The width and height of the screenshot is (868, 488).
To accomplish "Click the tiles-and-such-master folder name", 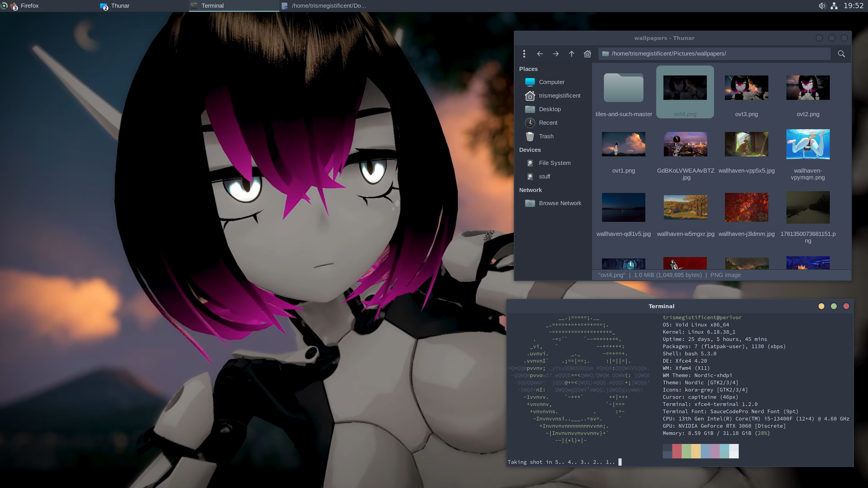I will click(x=623, y=114).
